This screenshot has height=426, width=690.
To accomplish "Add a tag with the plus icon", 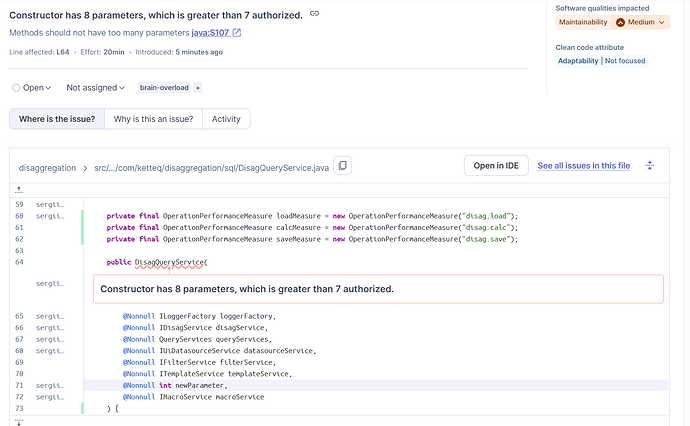I will coord(197,88).
